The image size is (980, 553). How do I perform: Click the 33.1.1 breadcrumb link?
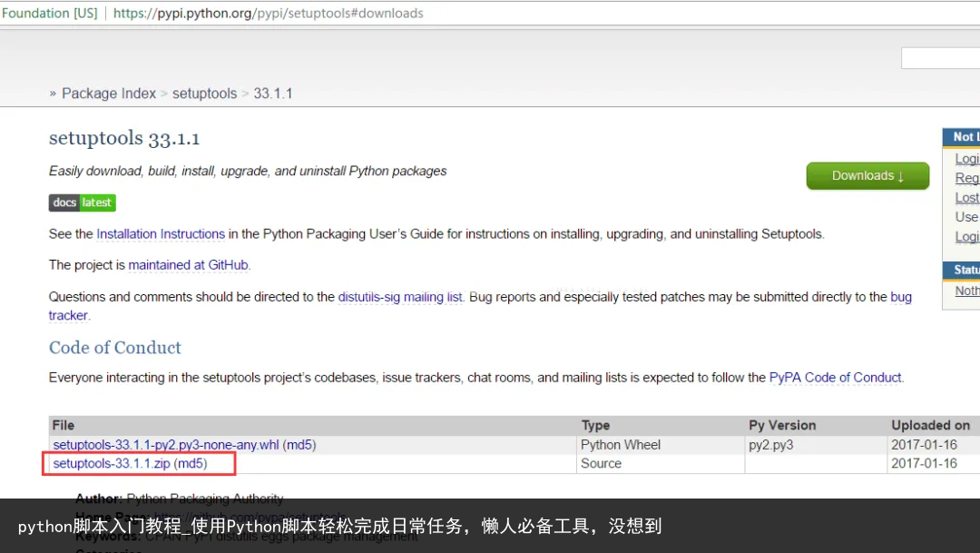point(273,94)
